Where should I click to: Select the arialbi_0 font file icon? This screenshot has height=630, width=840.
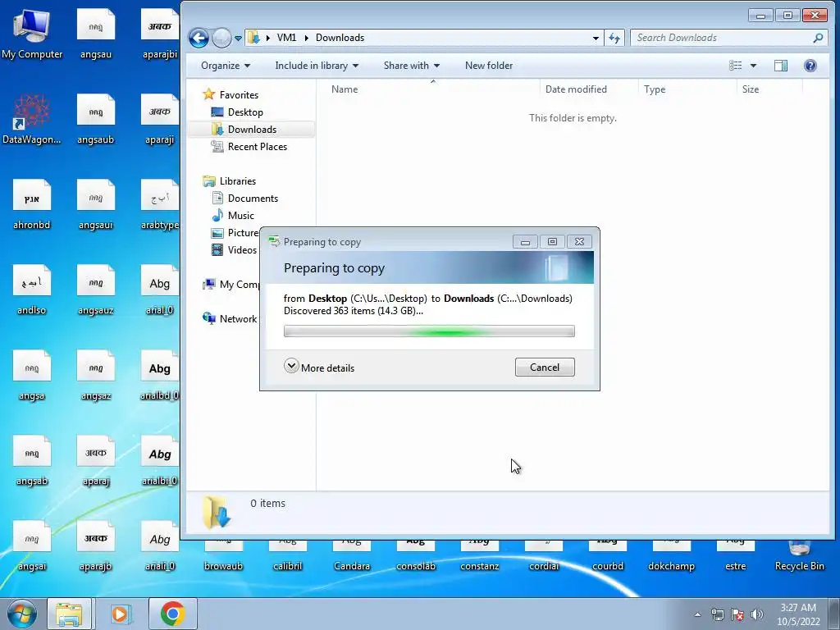160,461
